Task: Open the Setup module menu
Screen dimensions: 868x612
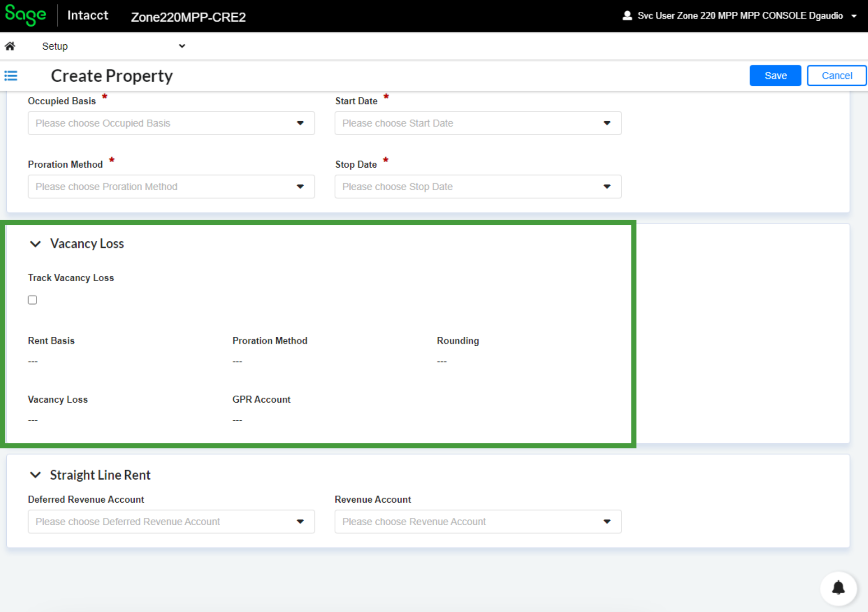Action: [113, 46]
